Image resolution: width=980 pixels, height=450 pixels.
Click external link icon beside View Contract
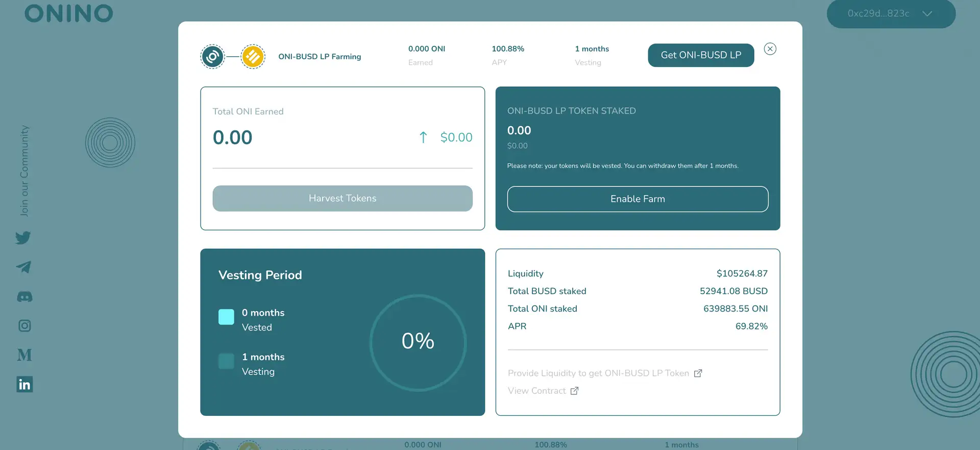pos(574,391)
